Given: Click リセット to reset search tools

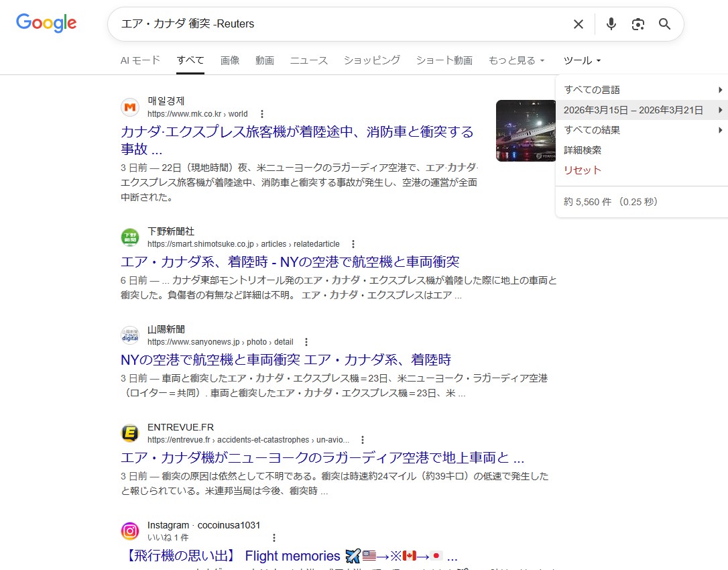Looking at the screenshot, I should click(583, 170).
